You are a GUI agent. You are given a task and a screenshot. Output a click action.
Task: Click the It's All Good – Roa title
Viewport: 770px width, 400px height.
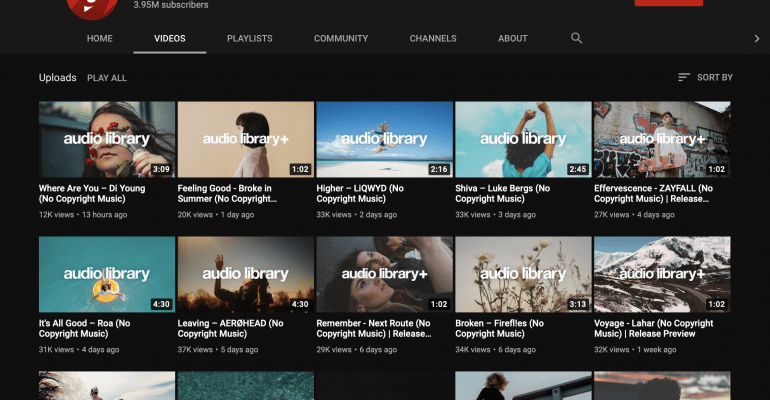(84, 328)
